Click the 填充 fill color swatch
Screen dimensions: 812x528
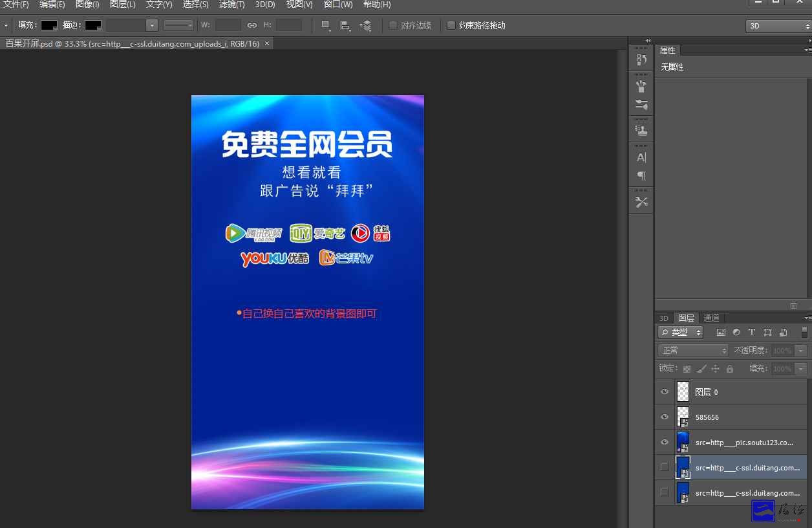pyautogui.click(x=49, y=25)
